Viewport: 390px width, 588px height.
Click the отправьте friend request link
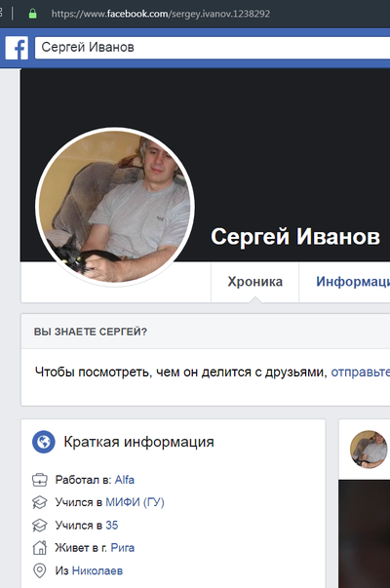tap(361, 372)
